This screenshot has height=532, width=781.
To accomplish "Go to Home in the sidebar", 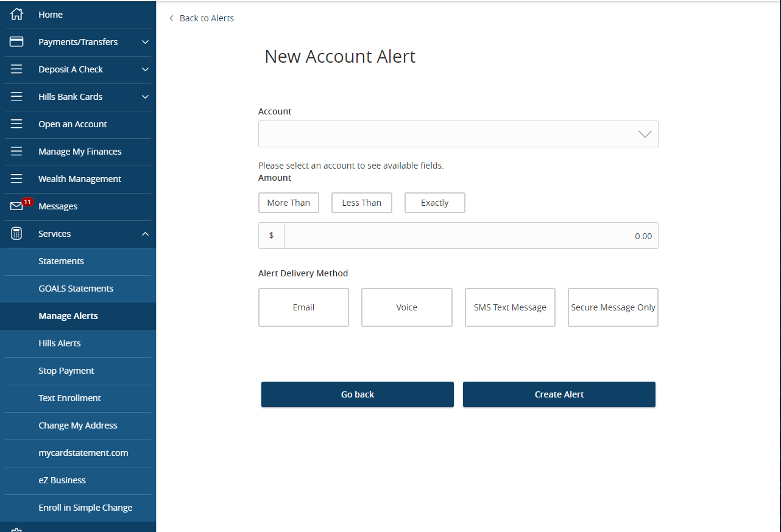I will pos(78,15).
